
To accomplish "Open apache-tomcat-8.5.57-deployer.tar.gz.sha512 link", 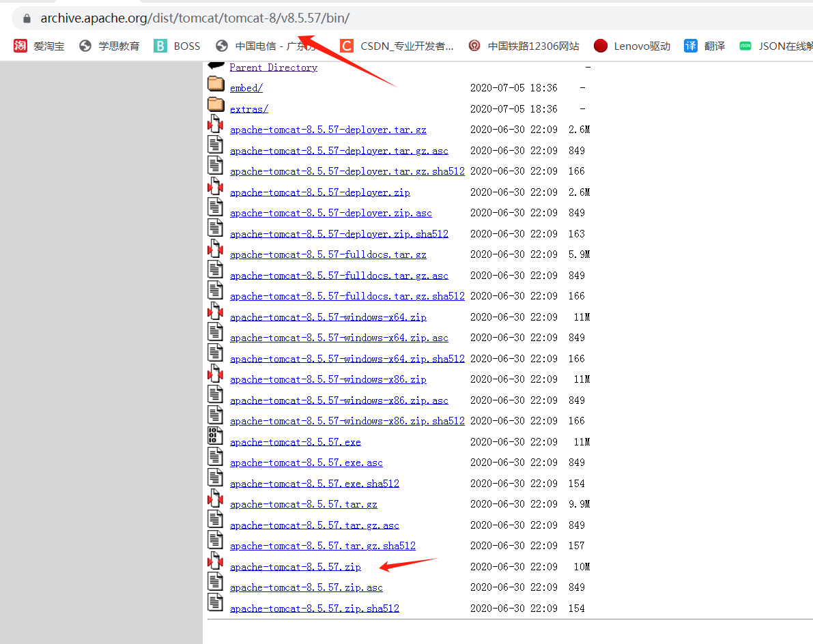I will (347, 171).
